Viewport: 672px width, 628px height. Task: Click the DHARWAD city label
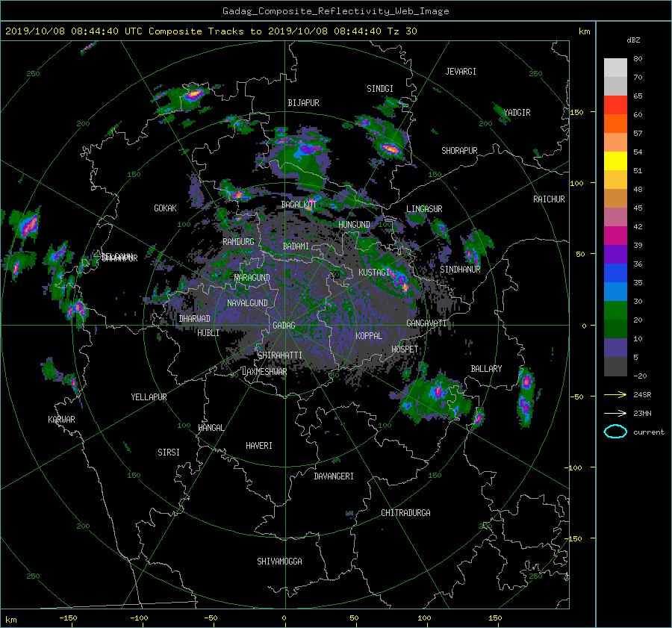[x=194, y=319]
